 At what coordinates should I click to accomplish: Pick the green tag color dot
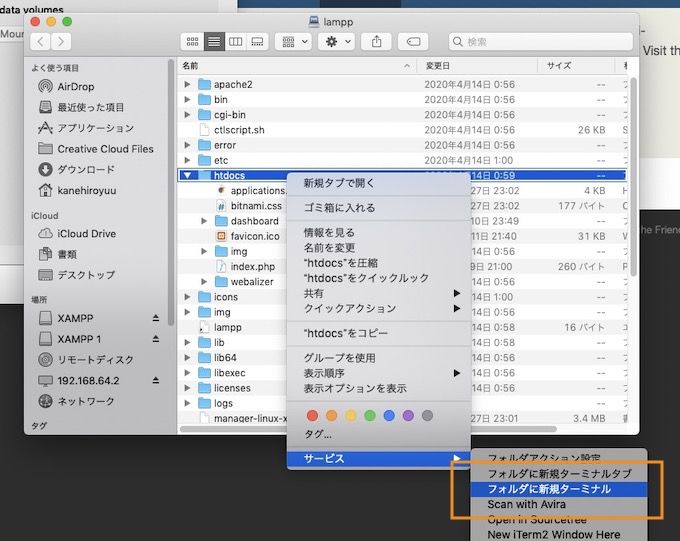(x=370, y=415)
